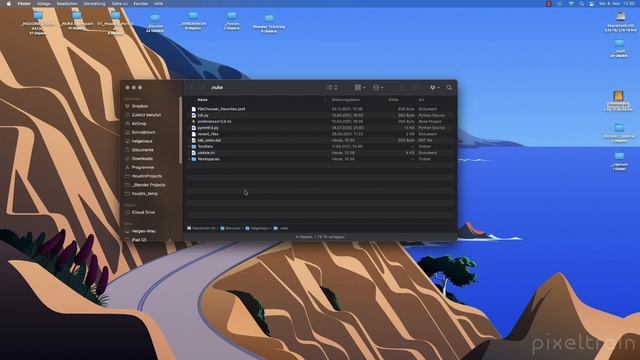Click the Finder sidebar scrollbar
Screen dimensions: 640x360
coord(180,131)
